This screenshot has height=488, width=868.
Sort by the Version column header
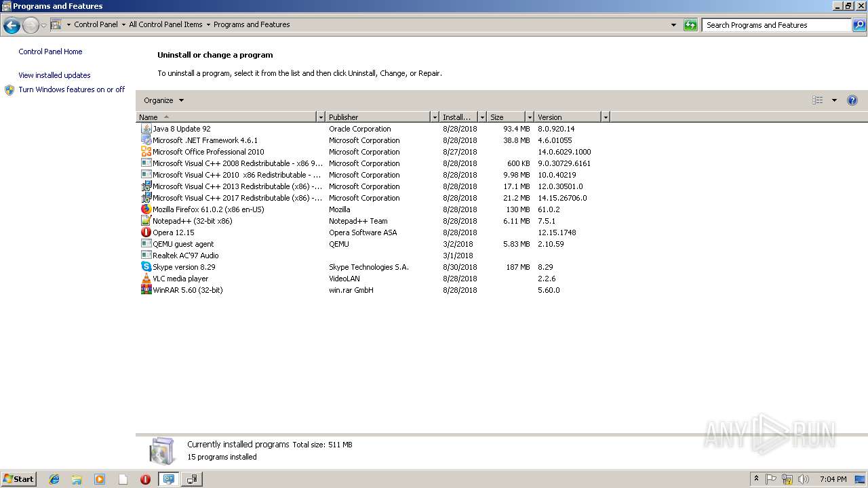pos(568,117)
